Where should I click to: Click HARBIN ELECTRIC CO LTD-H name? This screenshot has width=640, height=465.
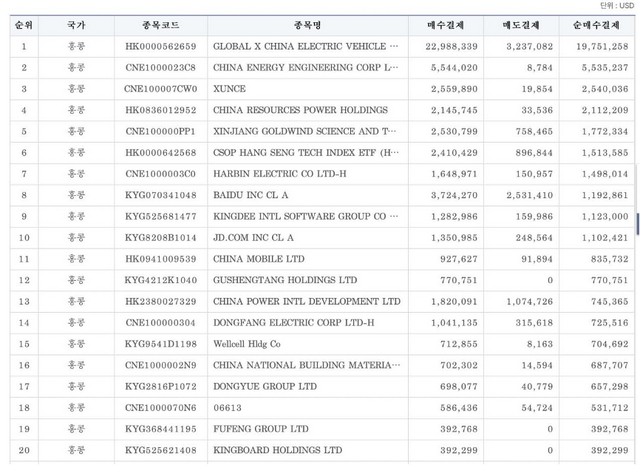pos(280,174)
